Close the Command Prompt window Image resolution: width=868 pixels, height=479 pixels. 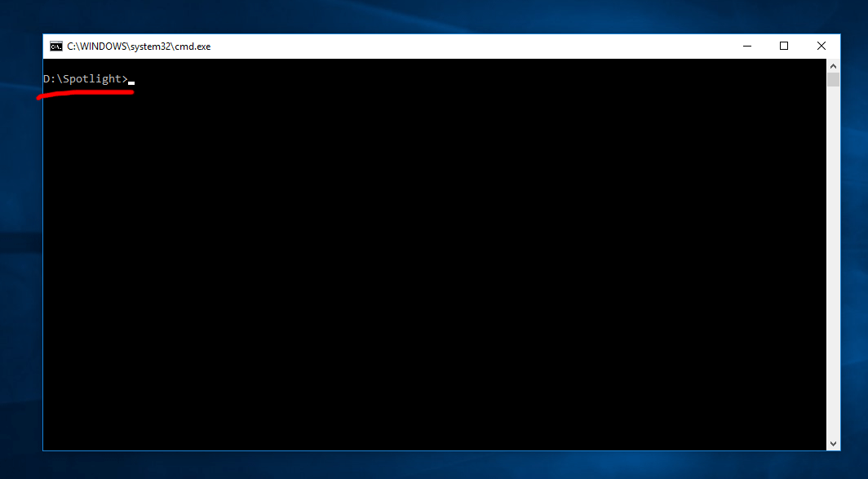click(x=821, y=47)
